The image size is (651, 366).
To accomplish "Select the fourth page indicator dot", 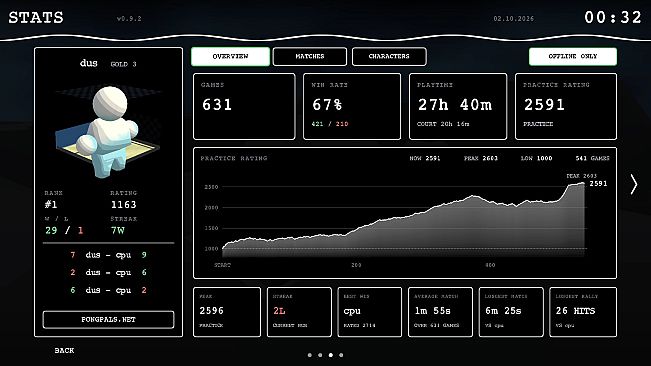I will (341, 355).
